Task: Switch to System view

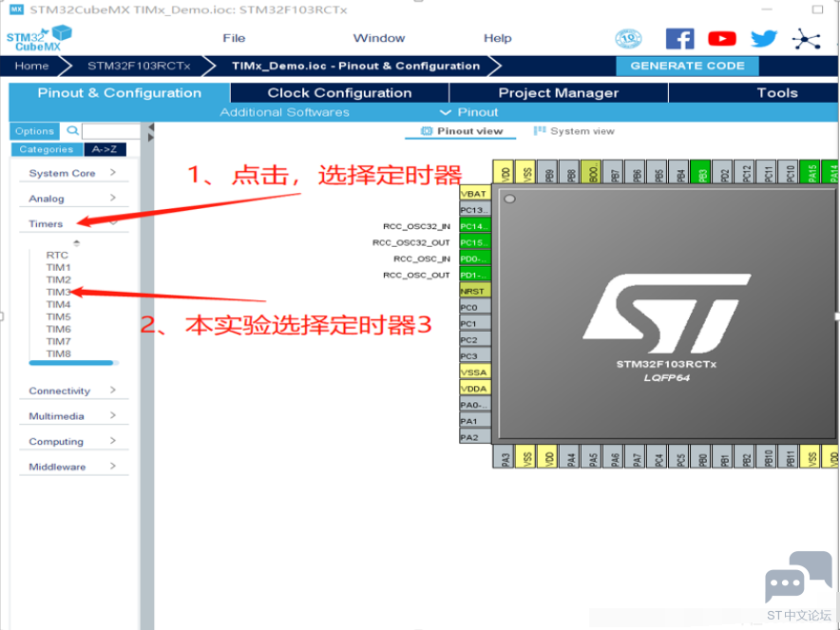Action: coord(574,131)
